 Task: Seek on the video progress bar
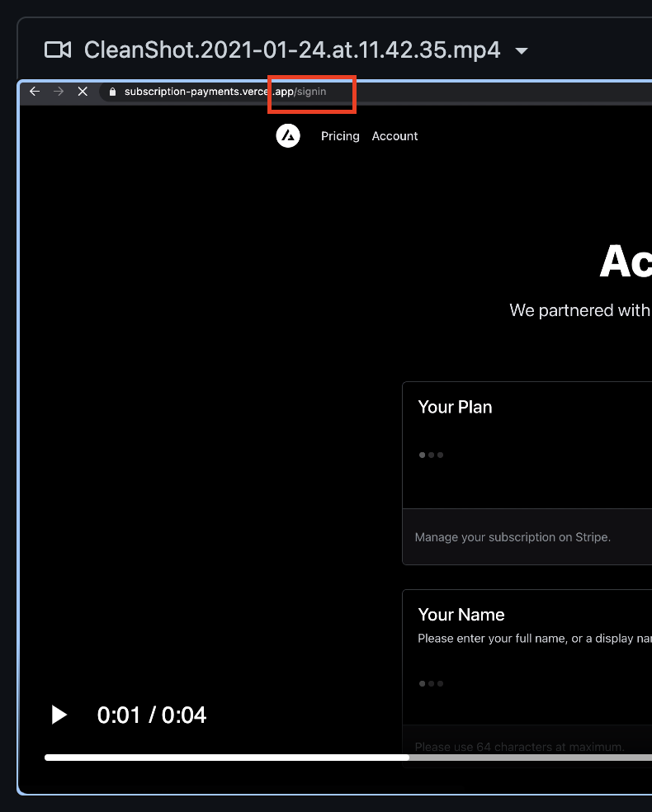click(348, 758)
